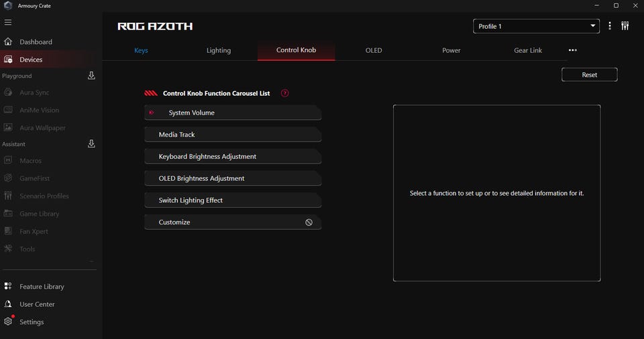The height and width of the screenshot is (339, 644).
Task: Click the Armoury Crate logo icon
Action: point(8,5)
